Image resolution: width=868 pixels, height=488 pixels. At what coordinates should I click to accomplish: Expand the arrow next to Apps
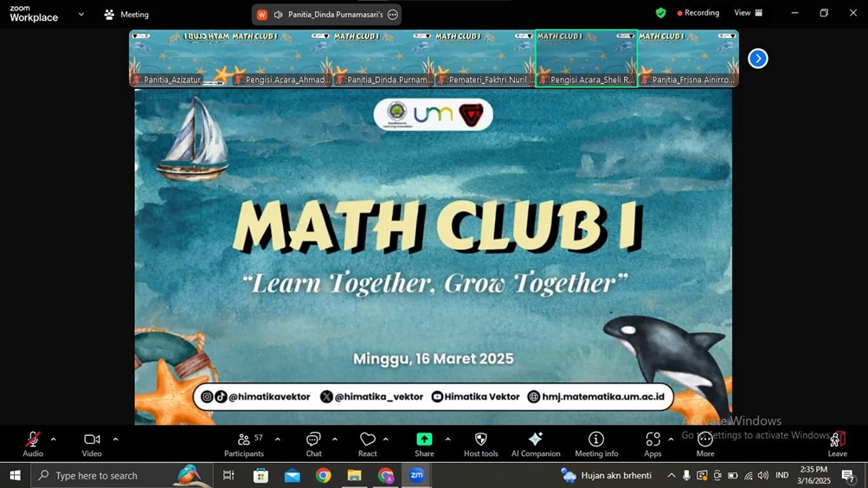coord(671,440)
